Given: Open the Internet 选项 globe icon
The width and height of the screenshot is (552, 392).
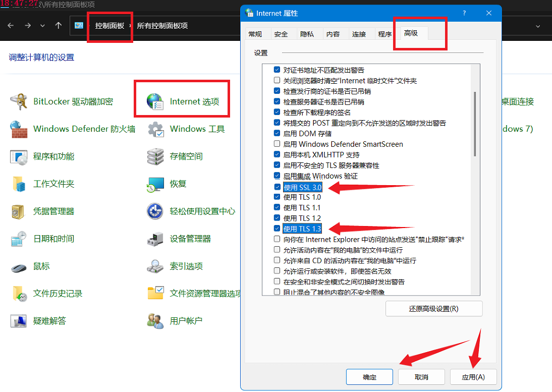Looking at the screenshot, I should click(x=155, y=102).
